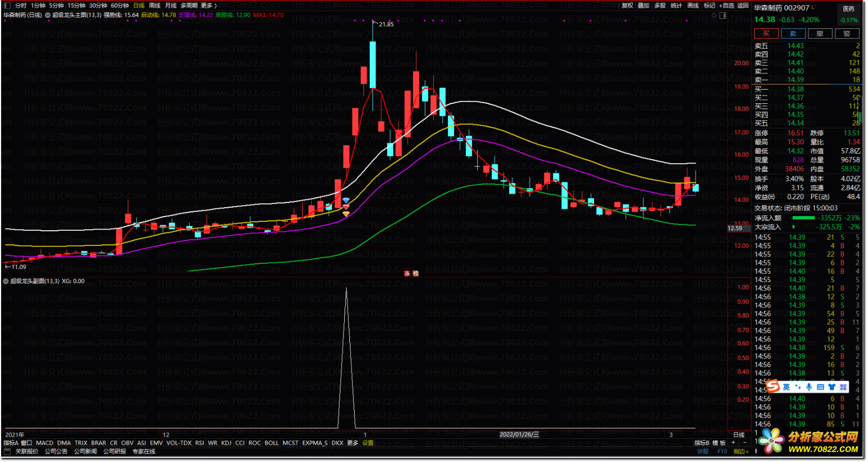Click the 叠加 overlay button
Viewport: 868px width, 462px height.
click(x=644, y=6)
